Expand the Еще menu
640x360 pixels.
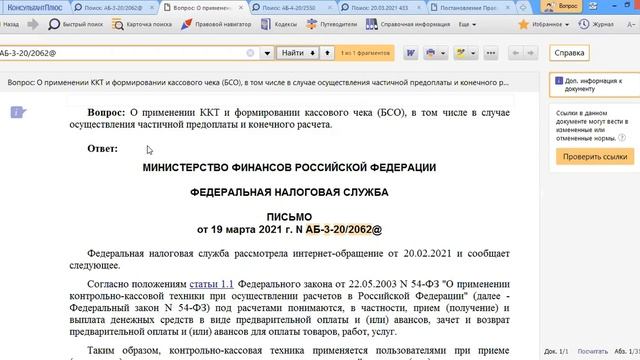click(467, 24)
